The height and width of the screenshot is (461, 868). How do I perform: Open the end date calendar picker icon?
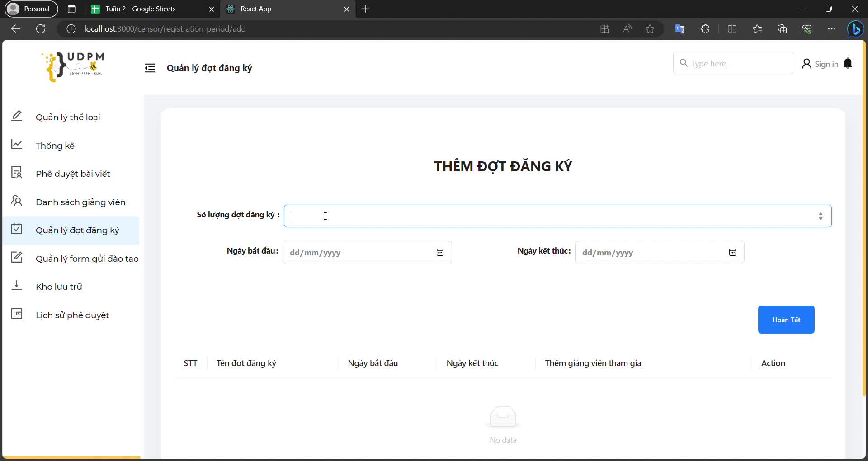(x=732, y=253)
